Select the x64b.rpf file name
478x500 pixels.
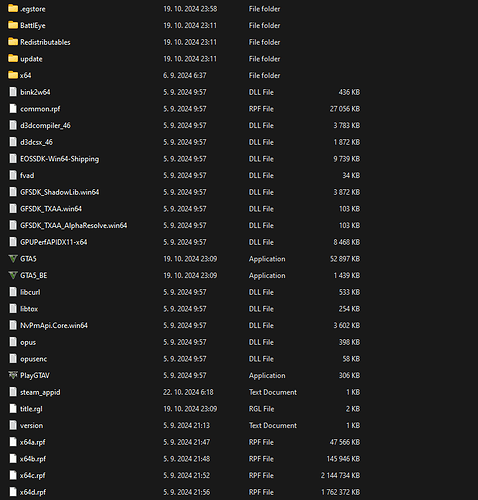coord(33,459)
